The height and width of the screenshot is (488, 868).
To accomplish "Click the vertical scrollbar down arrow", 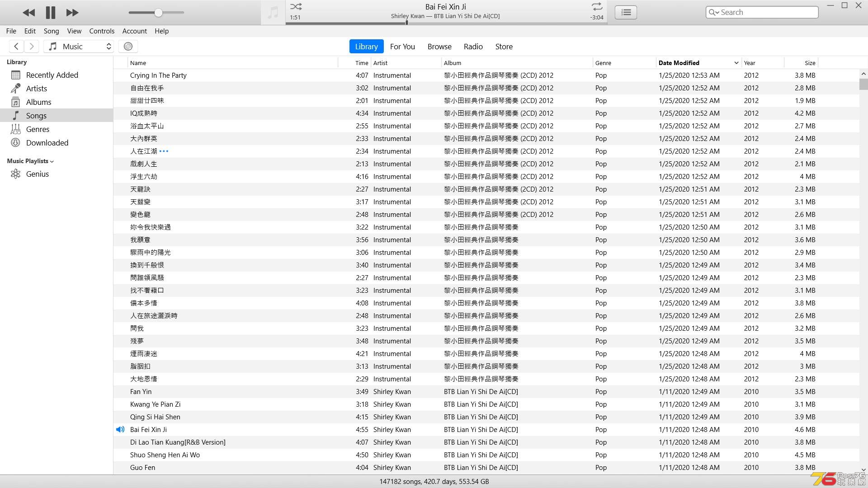I will [x=863, y=470].
